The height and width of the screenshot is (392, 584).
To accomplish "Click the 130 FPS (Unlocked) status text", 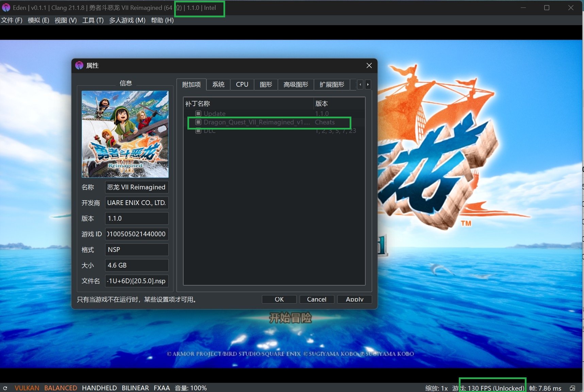I will coord(496,388).
